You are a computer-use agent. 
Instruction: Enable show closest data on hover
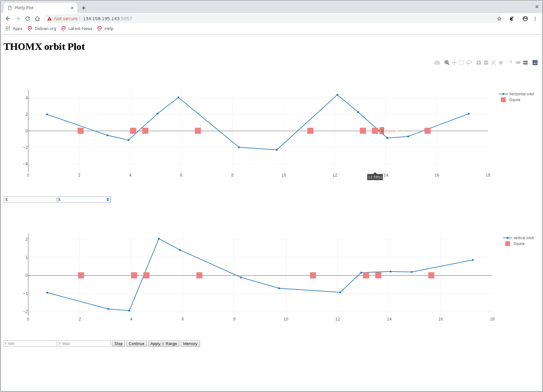pos(518,63)
